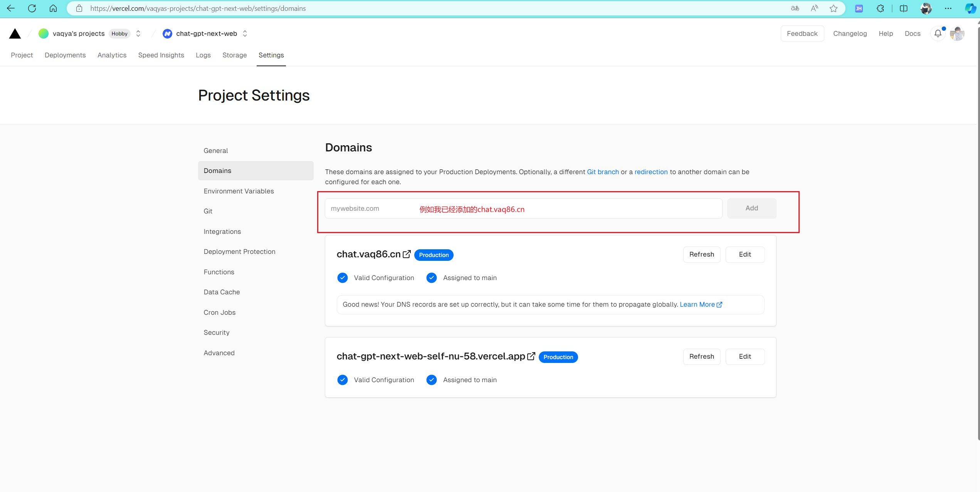Open the Learn More DNS link
Image resolution: width=980 pixels, height=492 pixels.
pos(701,304)
